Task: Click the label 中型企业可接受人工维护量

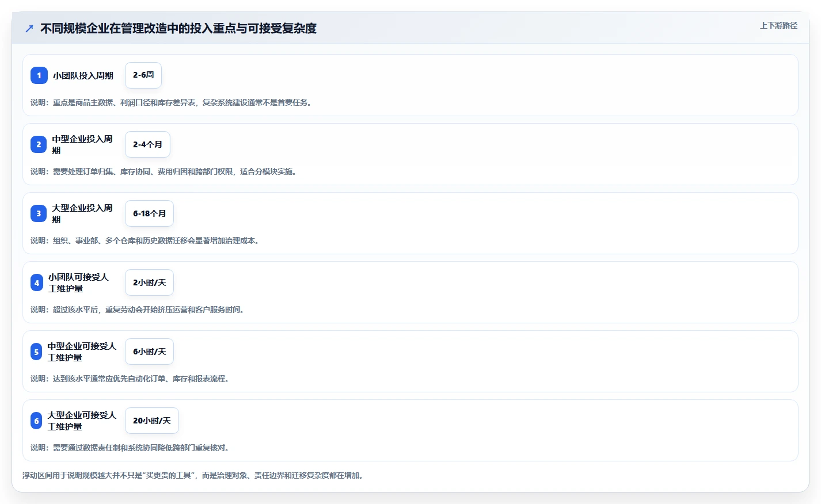Action: click(82, 352)
